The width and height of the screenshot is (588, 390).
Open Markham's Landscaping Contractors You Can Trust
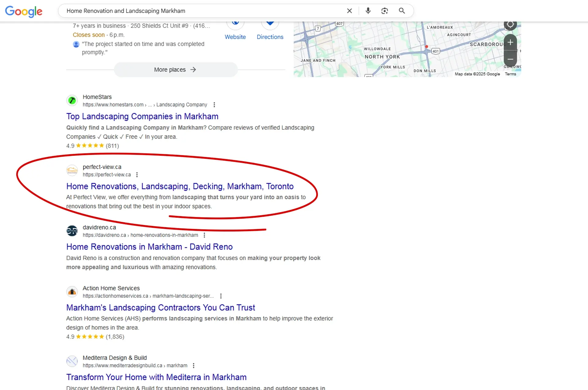click(160, 308)
